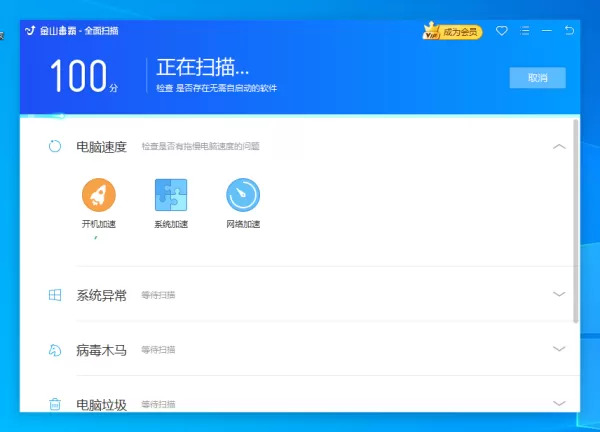This screenshot has height=432, width=600.
Task: Click the 正在扫描... status heading
Action: (x=203, y=67)
